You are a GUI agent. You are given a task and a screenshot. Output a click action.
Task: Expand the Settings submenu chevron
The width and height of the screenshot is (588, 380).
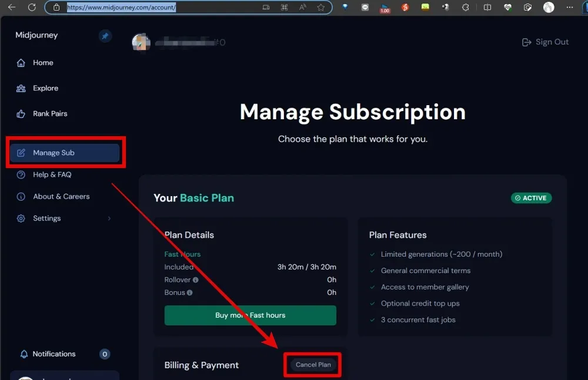coord(109,218)
